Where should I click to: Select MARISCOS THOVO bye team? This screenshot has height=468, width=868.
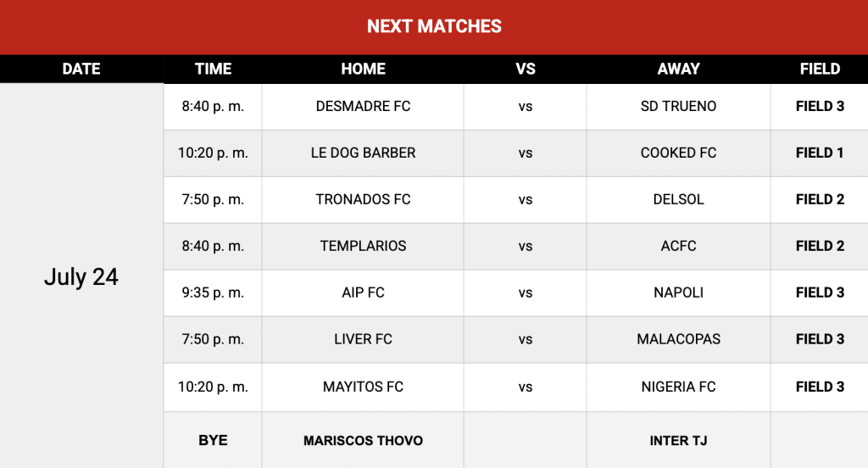[x=363, y=441]
